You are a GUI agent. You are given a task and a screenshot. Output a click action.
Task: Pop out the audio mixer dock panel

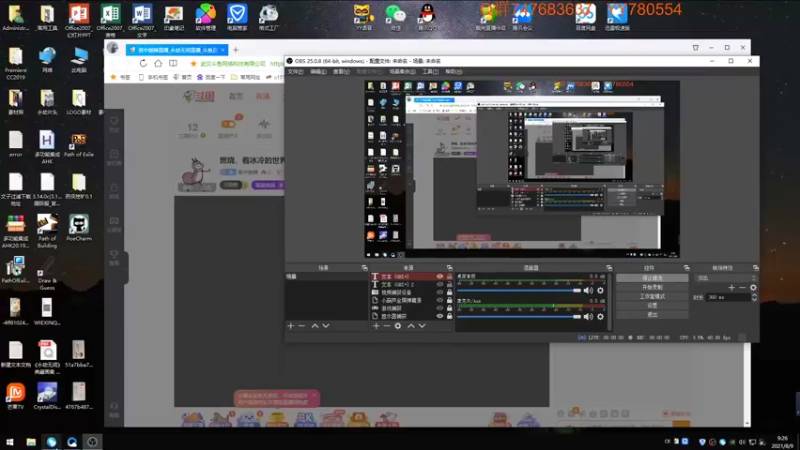point(609,268)
